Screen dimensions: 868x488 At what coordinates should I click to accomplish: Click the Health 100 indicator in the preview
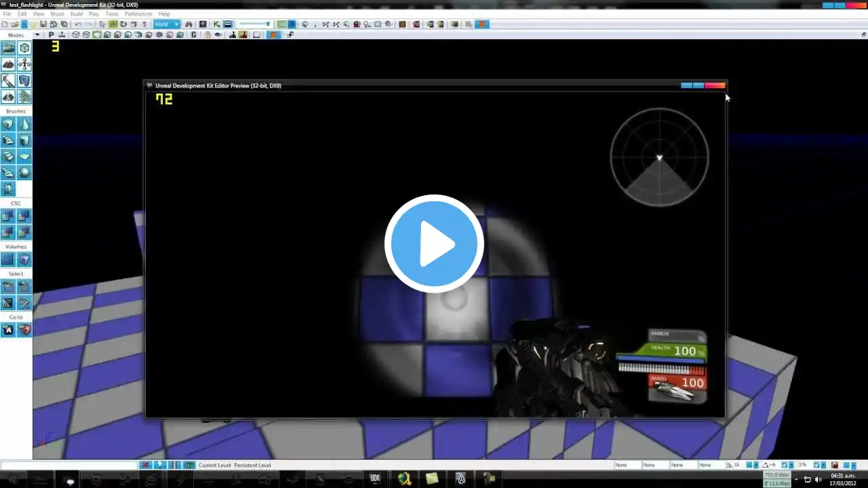tap(661, 351)
